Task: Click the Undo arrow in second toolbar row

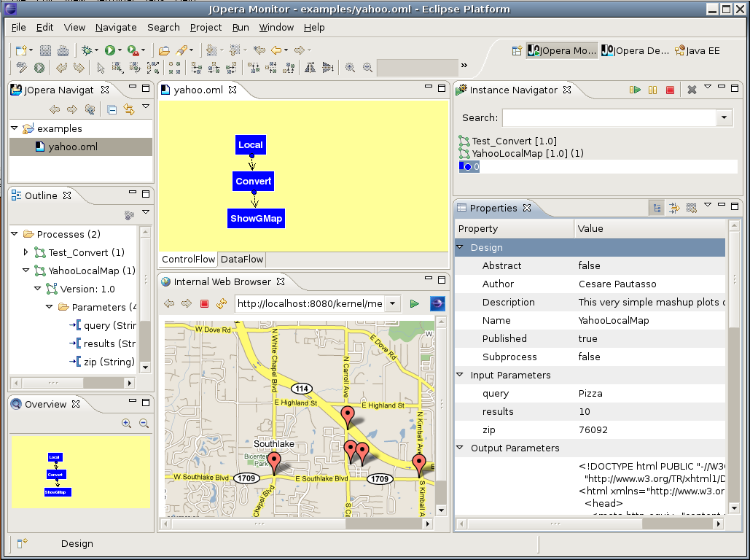Action: tap(61, 68)
